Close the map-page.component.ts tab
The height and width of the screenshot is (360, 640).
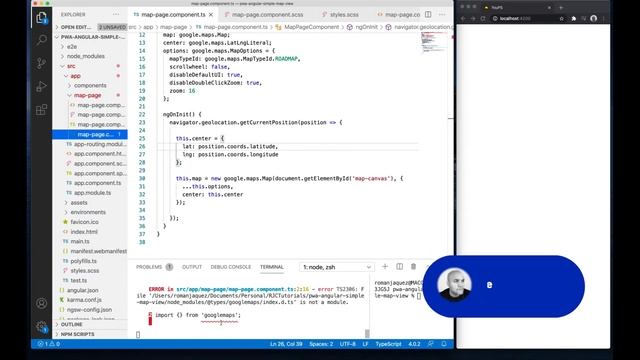click(211, 15)
